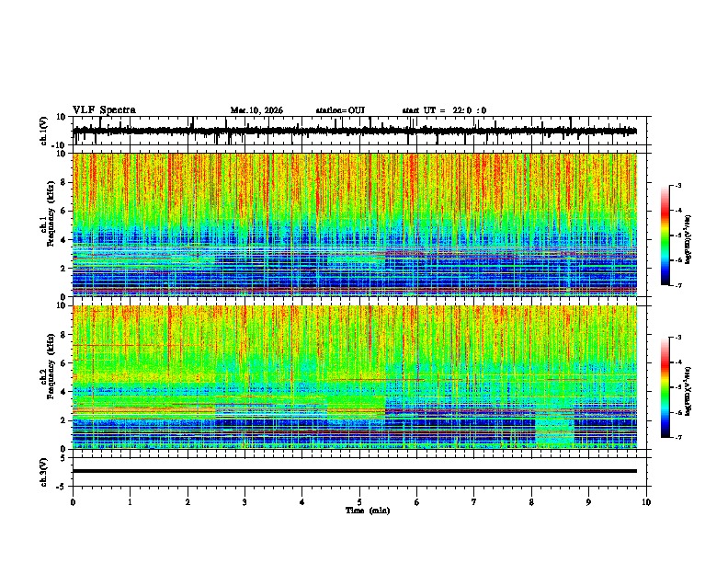The width and height of the screenshot is (728, 563).
Task: Click inside the ch.2 spectrogram panel
Action: point(355,377)
